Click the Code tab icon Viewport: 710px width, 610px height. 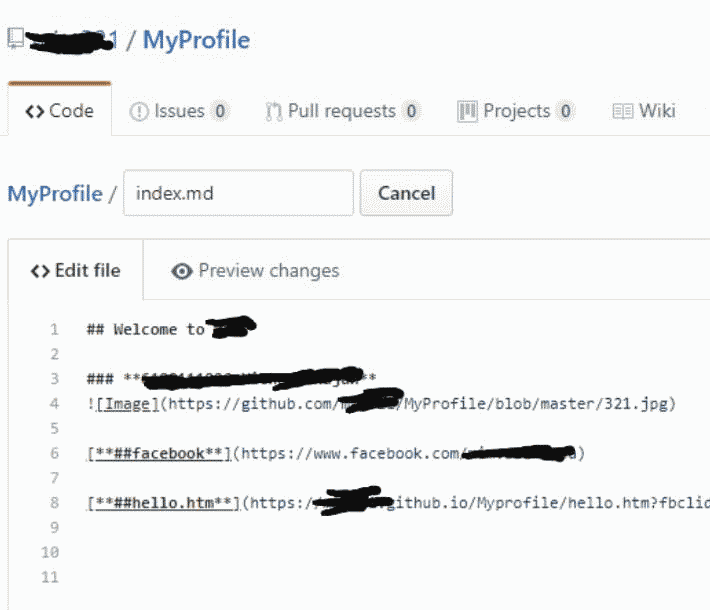[x=34, y=111]
